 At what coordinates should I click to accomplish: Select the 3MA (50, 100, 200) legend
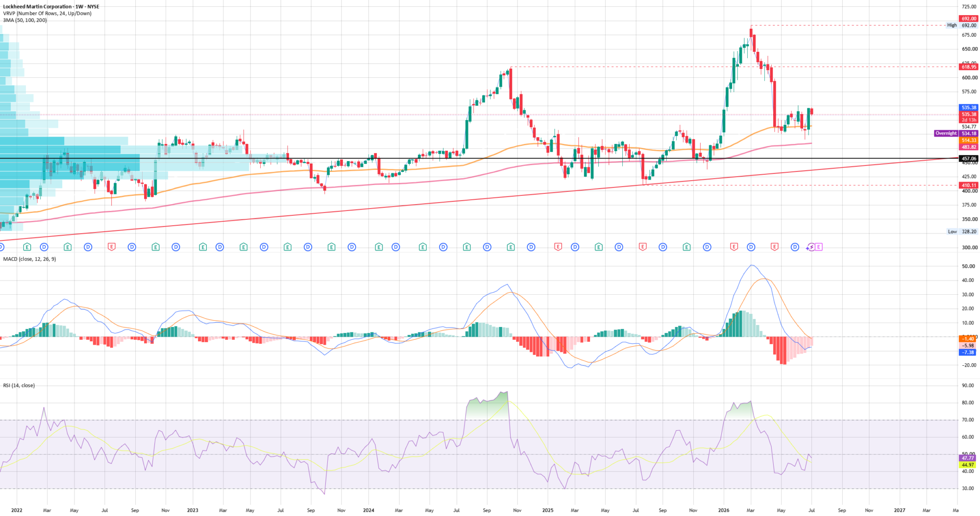click(25, 20)
